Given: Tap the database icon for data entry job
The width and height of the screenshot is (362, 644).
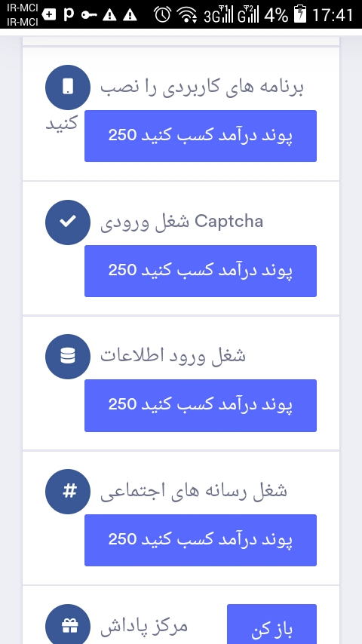Looking at the screenshot, I should 68,357.
